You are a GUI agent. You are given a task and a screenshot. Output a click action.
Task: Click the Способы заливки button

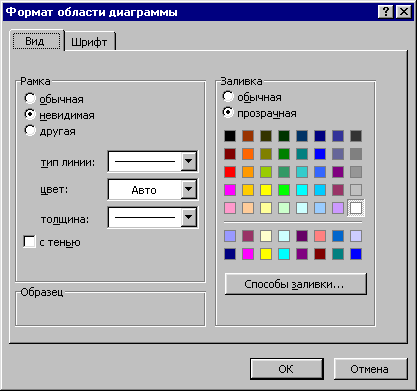point(296,284)
